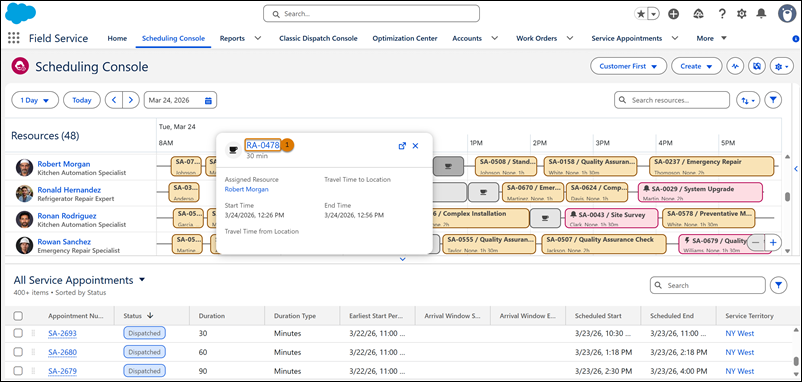Open the Favorites star icon
Viewport: 802px width, 382px height.
coord(640,14)
